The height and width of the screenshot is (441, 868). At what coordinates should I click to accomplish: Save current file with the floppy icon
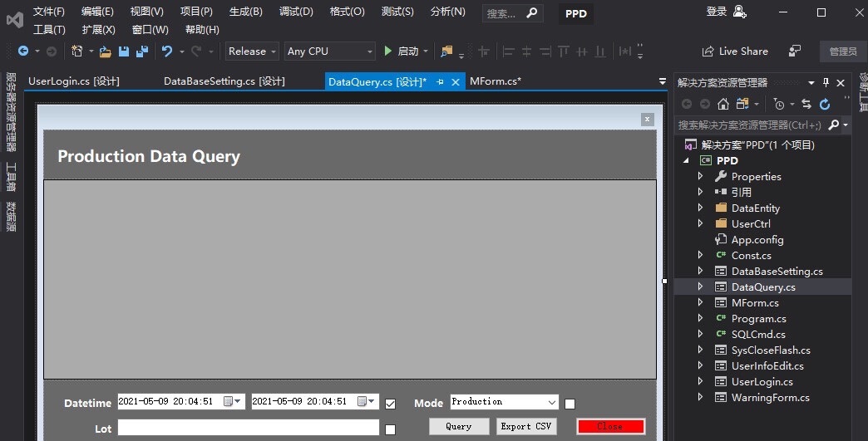pyautogui.click(x=123, y=51)
